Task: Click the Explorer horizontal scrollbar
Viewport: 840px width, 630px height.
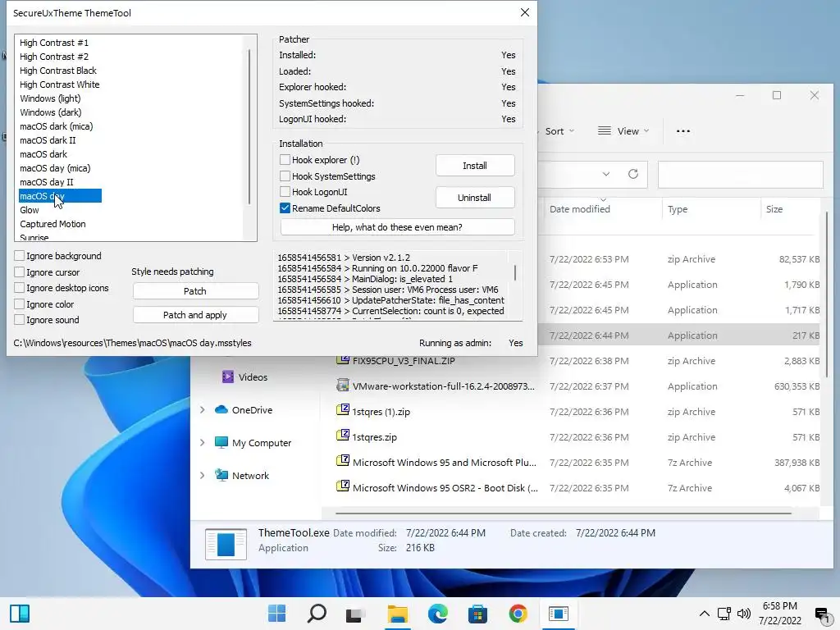Action: (563, 514)
